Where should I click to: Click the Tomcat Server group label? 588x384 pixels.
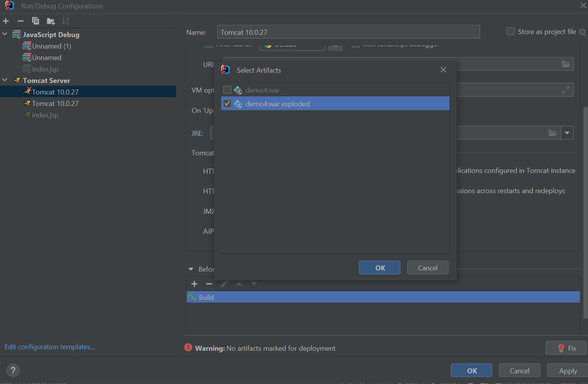[x=46, y=81]
